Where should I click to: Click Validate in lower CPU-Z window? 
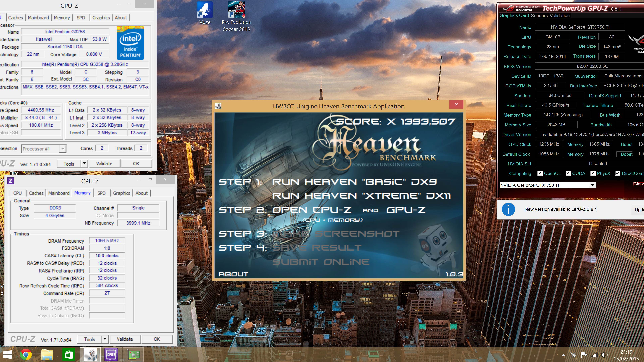(125, 339)
